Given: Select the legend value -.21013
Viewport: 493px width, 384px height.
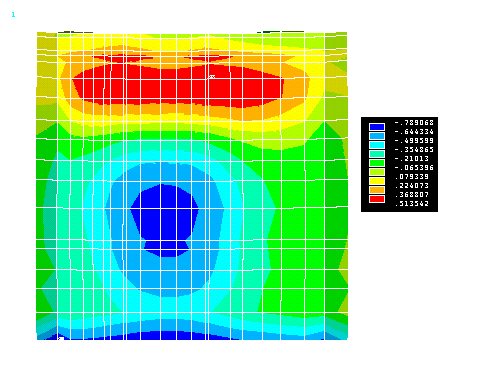Looking at the screenshot, I should tap(412, 159).
